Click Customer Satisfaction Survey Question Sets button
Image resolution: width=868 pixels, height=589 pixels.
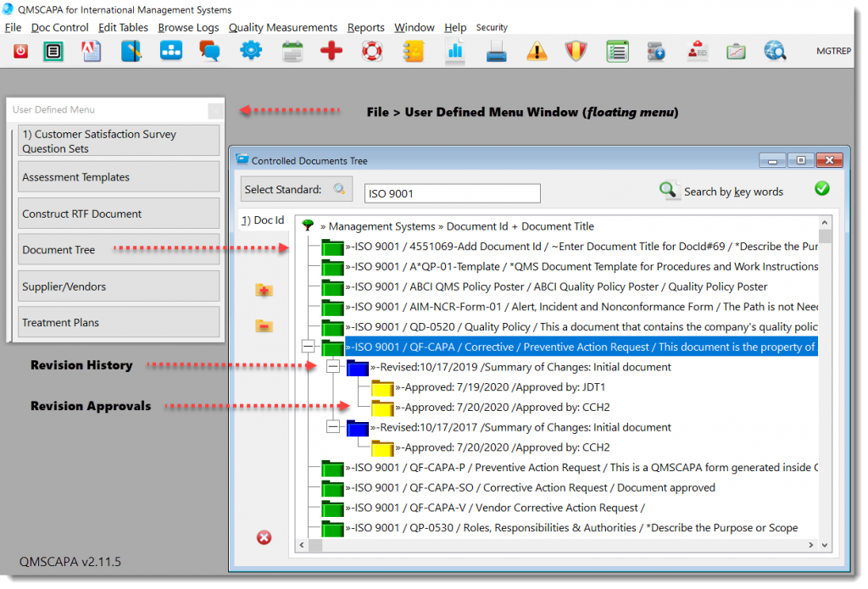(119, 141)
